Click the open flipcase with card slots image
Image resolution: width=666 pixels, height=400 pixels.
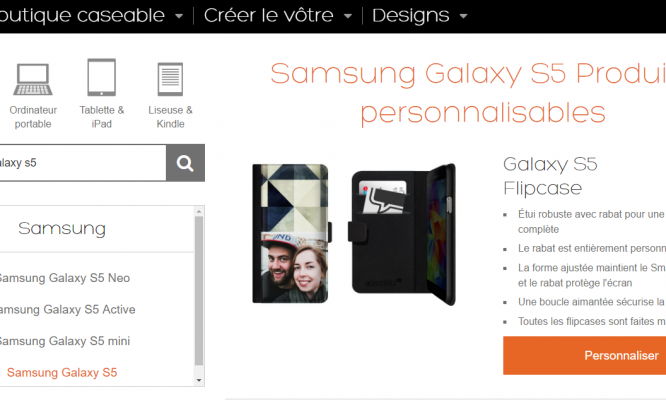402,234
